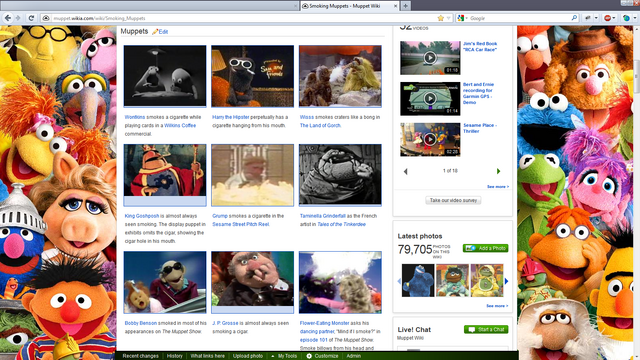Click the red ABP addon icon
The image size is (640, 360).
point(609,18)
